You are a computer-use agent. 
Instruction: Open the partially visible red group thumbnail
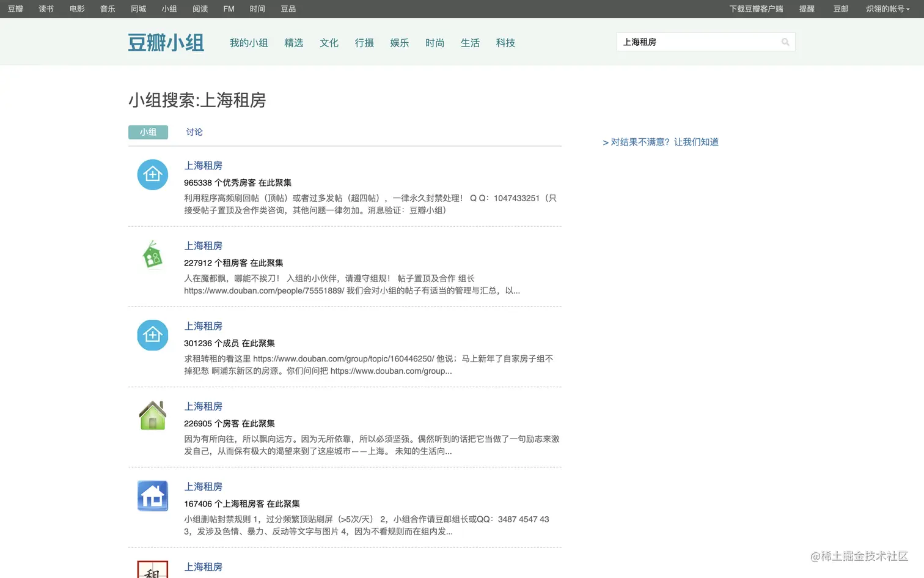(153, 569)
